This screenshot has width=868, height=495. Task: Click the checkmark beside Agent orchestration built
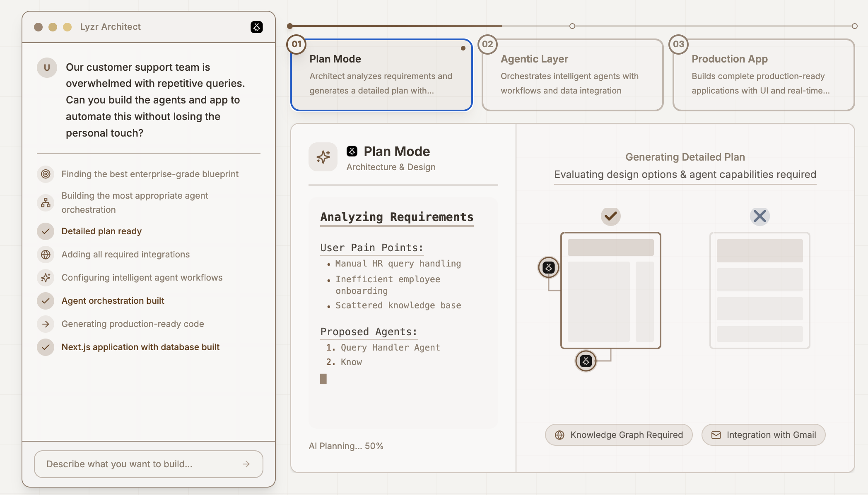pos(46,301)
